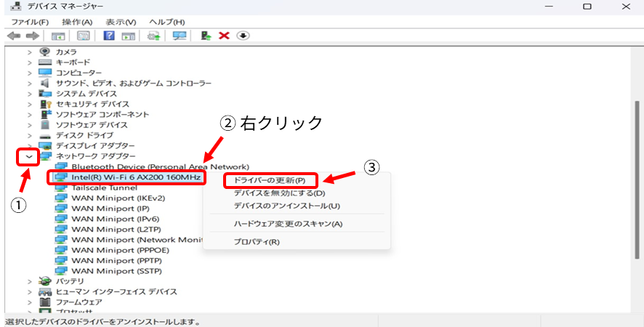Viewport: 644px width, 327px height.
Task: Click the Forward arrow toolbar icon
Action: (32, 36)
